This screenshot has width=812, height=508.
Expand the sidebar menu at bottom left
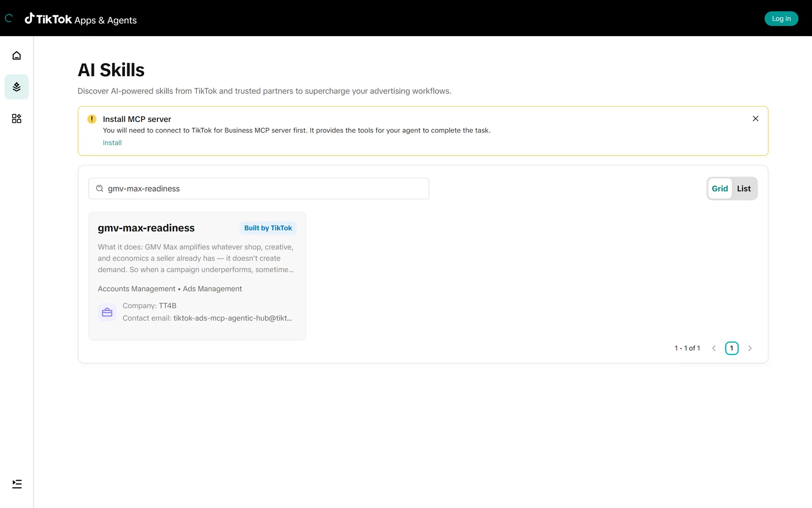point(17,484)
